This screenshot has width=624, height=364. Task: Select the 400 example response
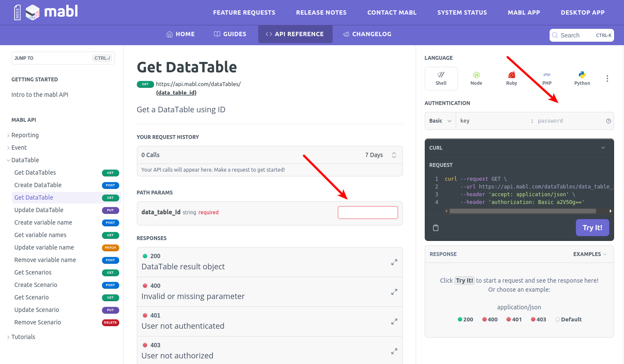point(490,319)
